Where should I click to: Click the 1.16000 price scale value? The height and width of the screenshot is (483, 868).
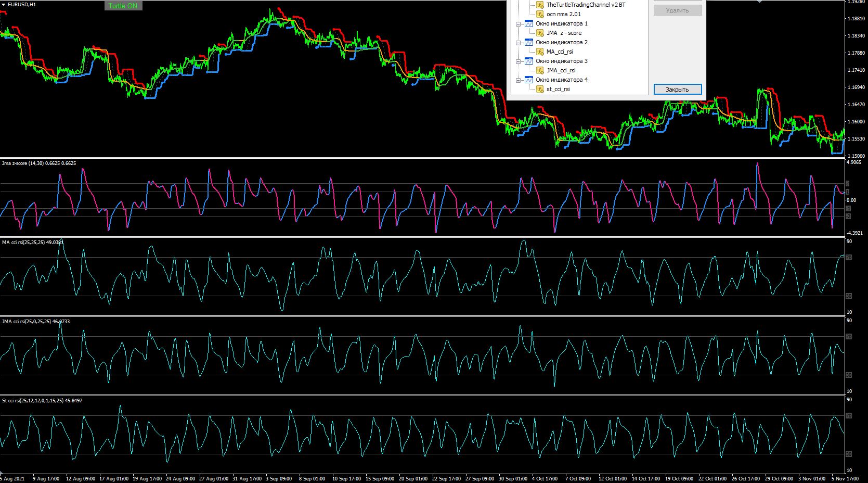point(857,122)
